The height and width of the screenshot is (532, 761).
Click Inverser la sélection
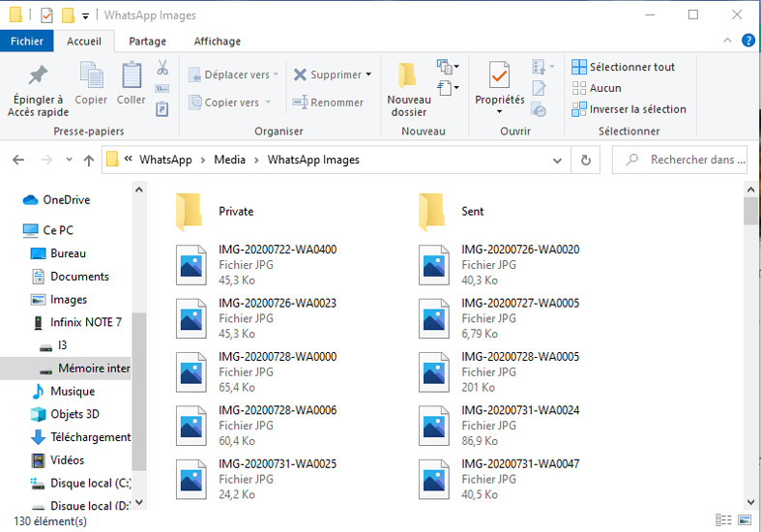[629, 109]
